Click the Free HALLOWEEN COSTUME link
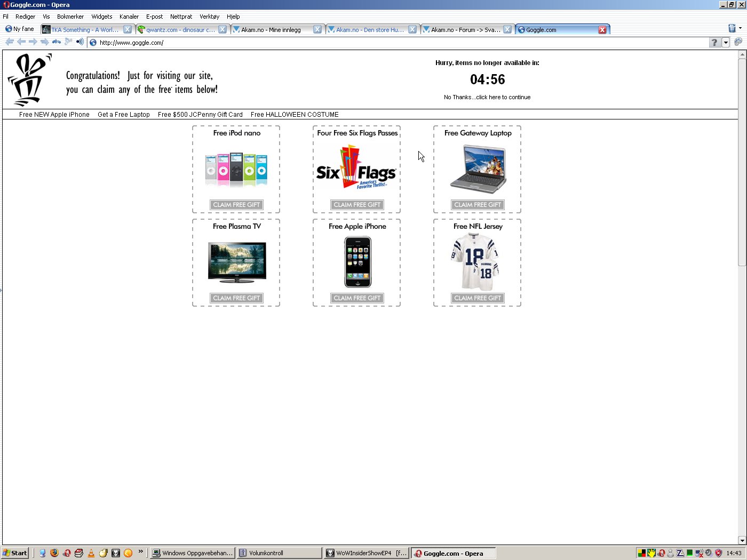747x560 pixels. click(x=295, y=114)
